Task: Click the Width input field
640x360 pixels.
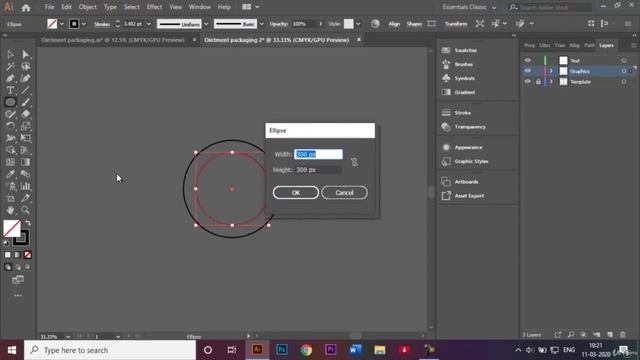Action: 318,154
